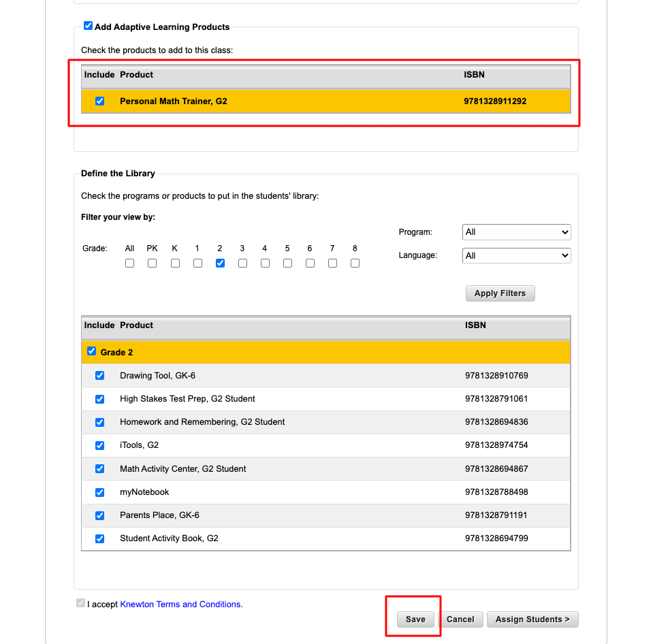Enable the Grade K filter checkbox
The image size is (670, 644).
(x=175, y=263)
